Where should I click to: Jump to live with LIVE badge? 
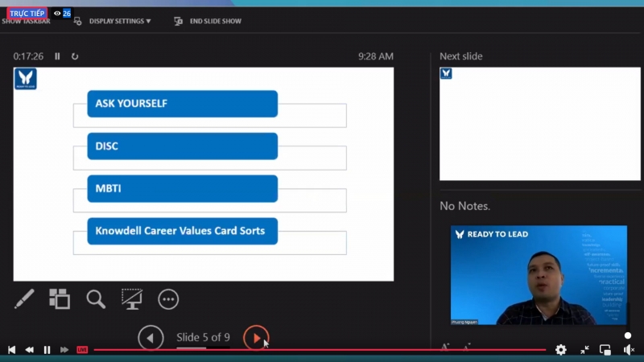pyautogui.click(x=82, y=350)
